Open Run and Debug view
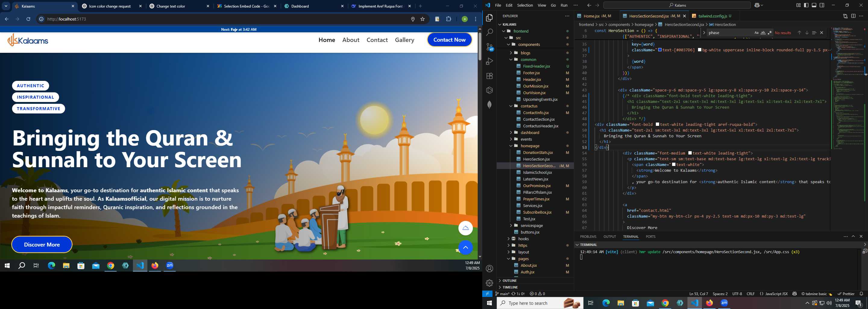Image resolution: width=868 pixels, height=309 pixels. [489, 61]
